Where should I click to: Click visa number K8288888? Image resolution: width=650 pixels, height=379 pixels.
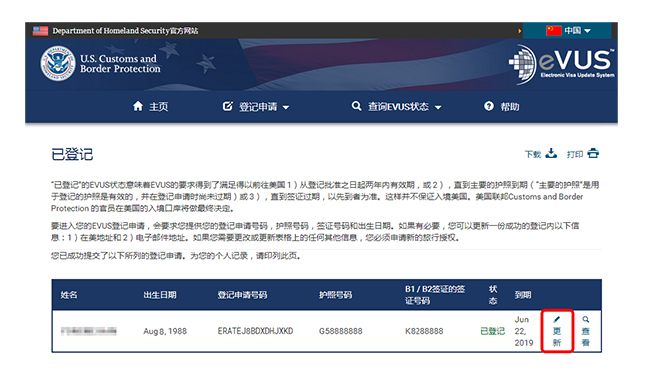point(424,331)
